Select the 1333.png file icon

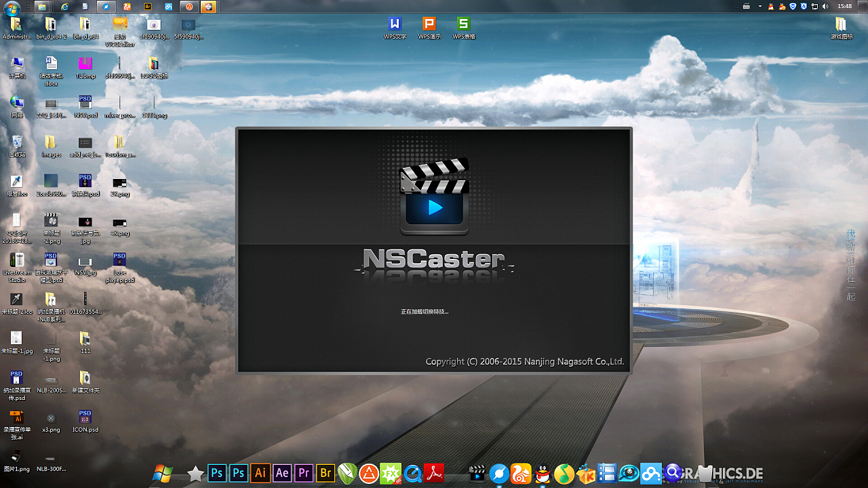pos(154,107)
